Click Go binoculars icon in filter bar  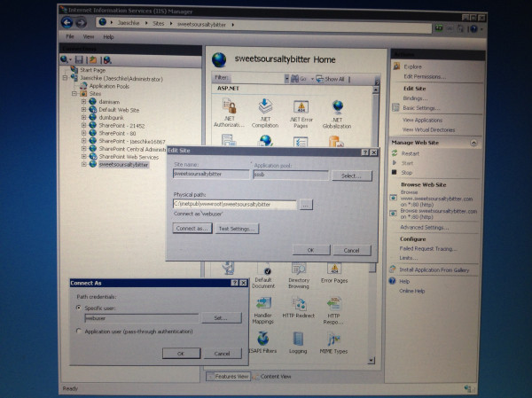tap(295, 79)
